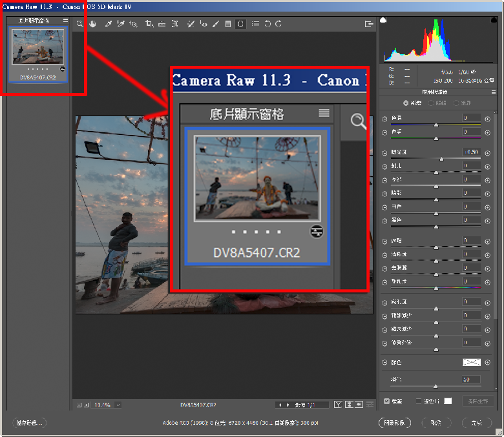Click minus icon for 黑色 slider
This screenshot has width=504, height=437.
[384, 221]
